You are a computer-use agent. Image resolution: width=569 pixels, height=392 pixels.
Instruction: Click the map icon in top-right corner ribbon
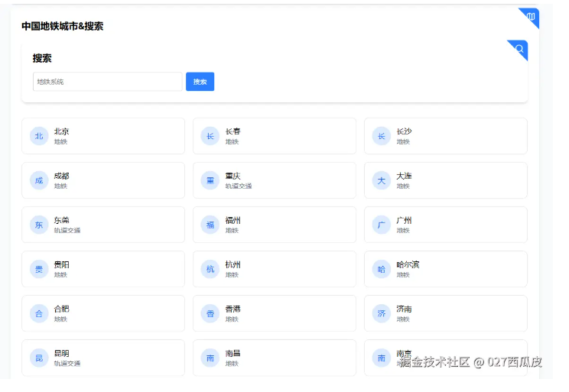[531, 16]
